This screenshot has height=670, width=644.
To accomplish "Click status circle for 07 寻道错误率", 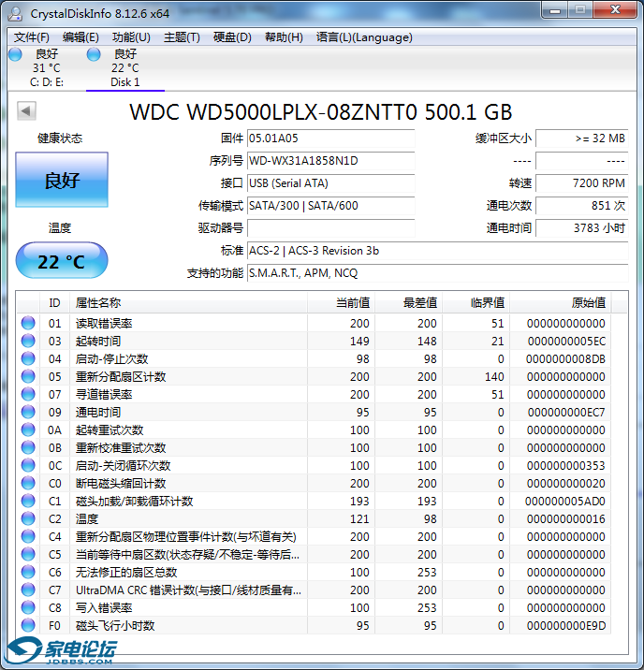I will click(28, 394).
